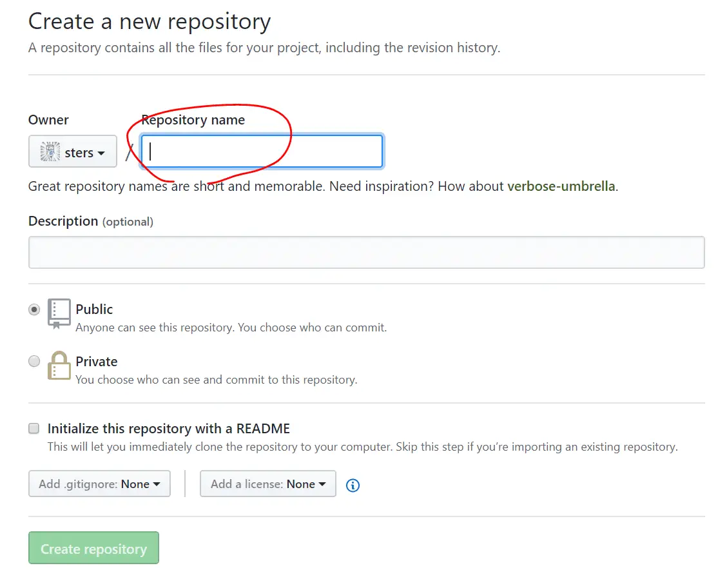The image size is (727, 588).
Task: Click the Public option label text
Action: pos(94,309)
